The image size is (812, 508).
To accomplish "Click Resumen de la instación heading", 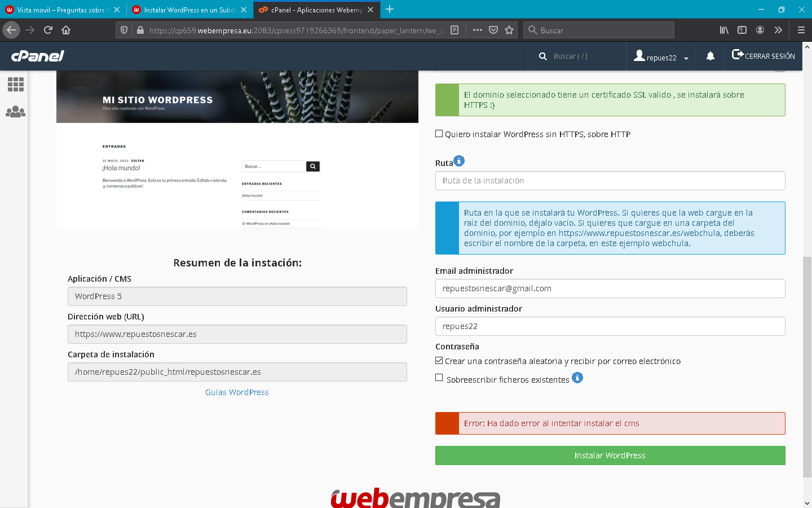I will (x=237, y=263).
